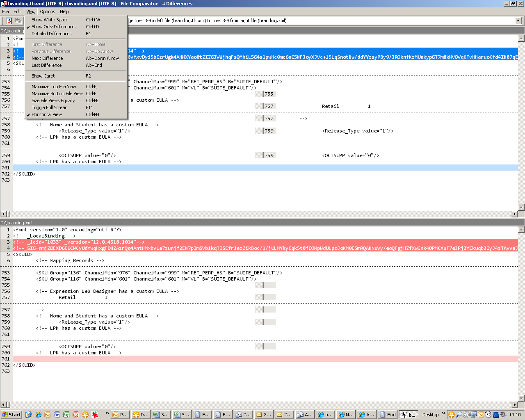
Task: Click the refresh comparison toolbar icon
Action: (x=9, y=21)
